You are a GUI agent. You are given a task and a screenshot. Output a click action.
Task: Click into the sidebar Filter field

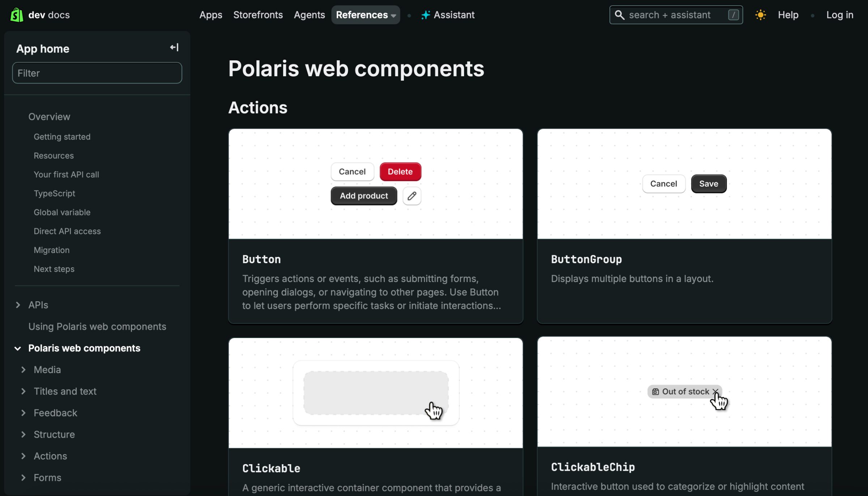click(x=97, y=73)
